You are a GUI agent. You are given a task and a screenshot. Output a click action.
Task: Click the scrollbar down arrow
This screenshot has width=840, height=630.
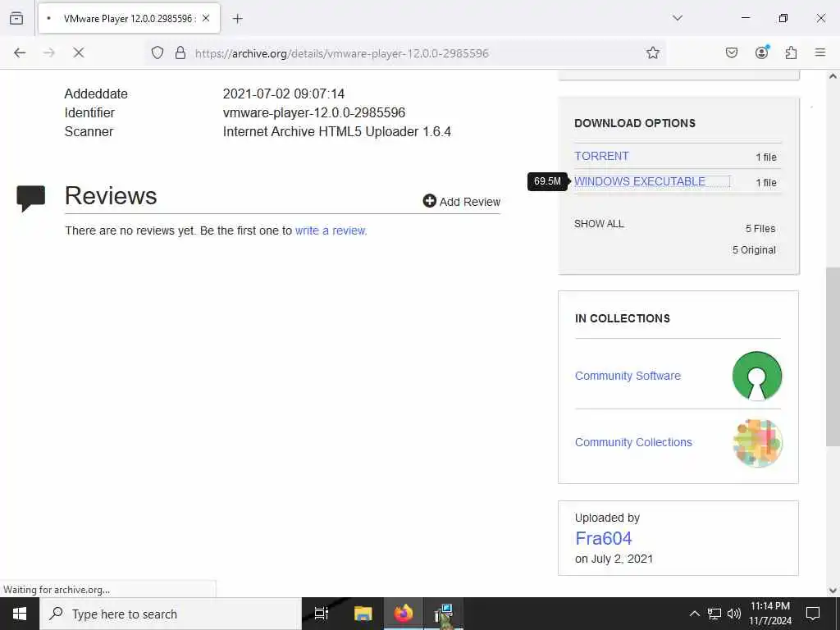tap(833, 591)
